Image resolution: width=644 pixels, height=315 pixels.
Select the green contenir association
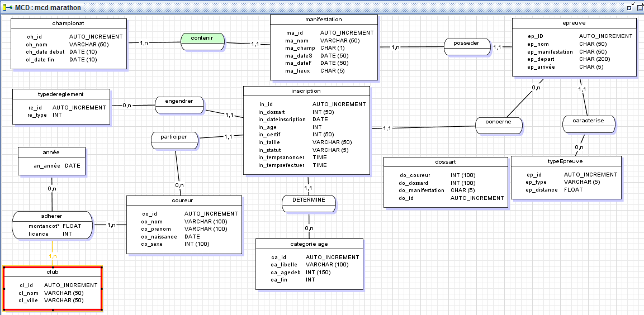click(x=202, y=39)
